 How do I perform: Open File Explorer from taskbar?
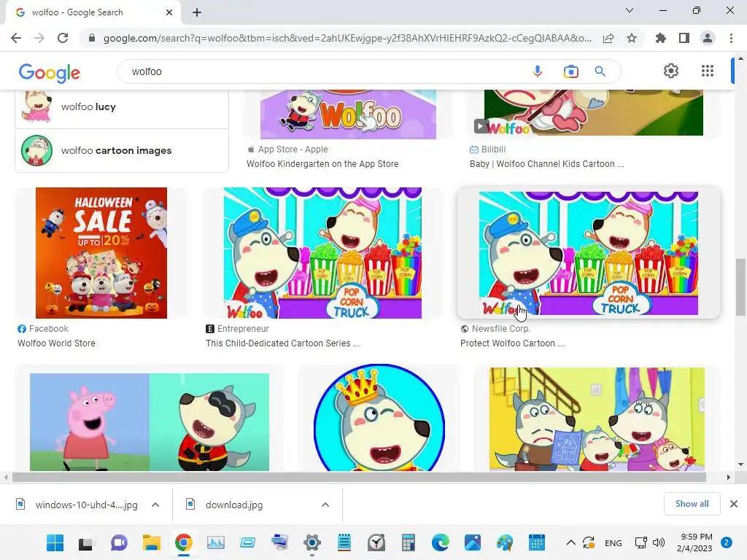click(x=152, y=542)
